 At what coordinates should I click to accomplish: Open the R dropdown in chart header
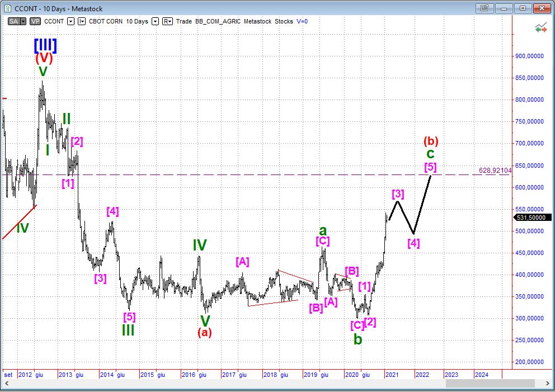click(167, 21)
